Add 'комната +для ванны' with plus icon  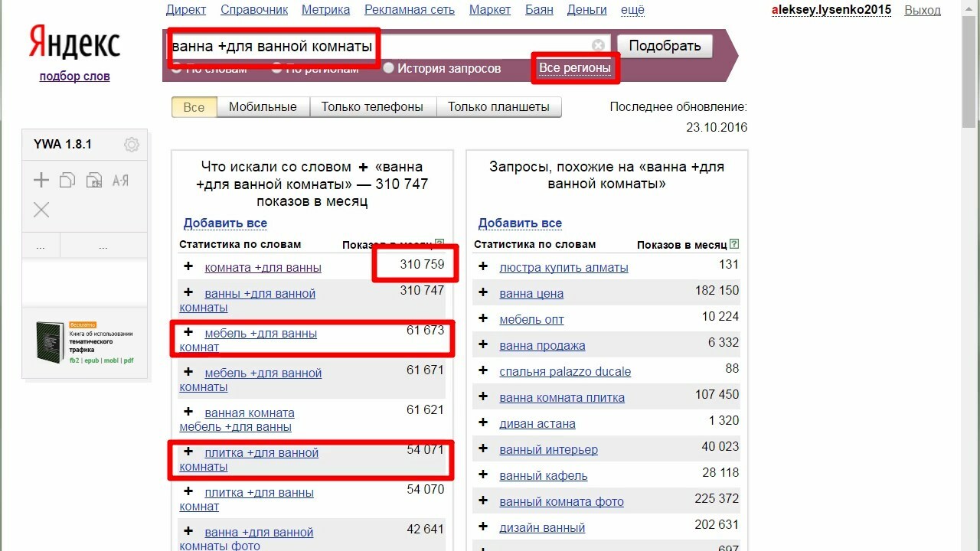coord(188,266)
